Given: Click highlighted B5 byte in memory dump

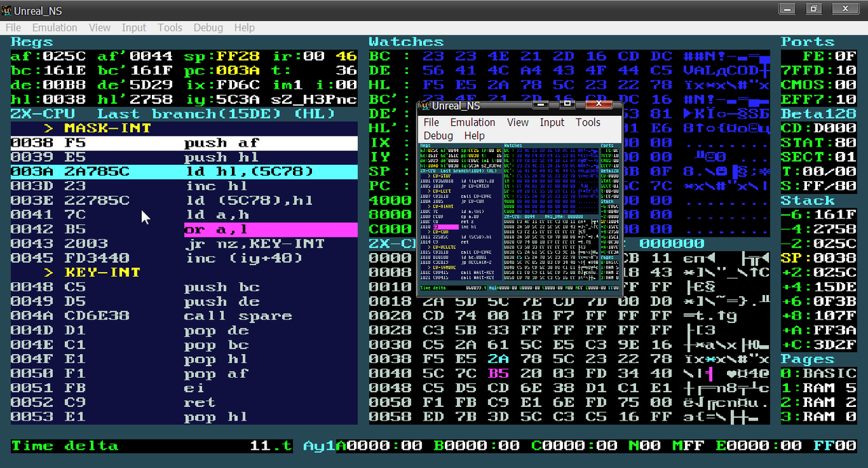Looking at the screenshot, I should 498,374.
